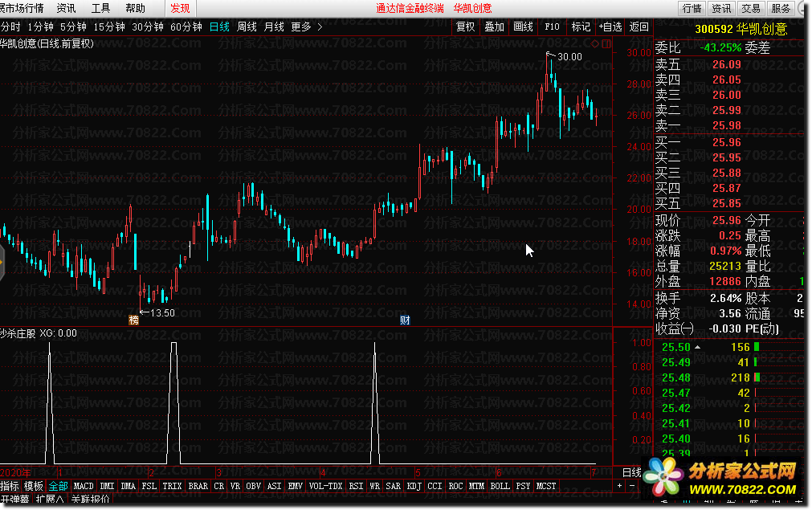Click the 交易 trade button
Screen dimensions: 812x510
[x=751, y=8]
